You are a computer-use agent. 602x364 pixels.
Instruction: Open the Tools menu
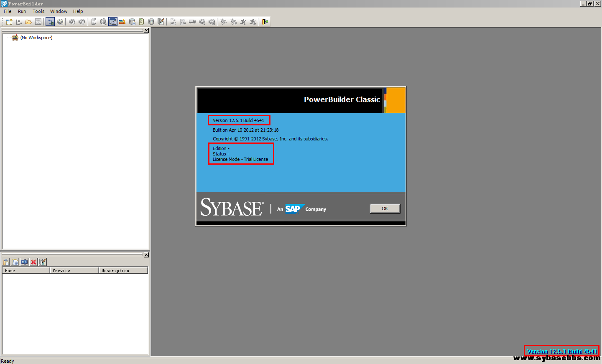point(38,11)
